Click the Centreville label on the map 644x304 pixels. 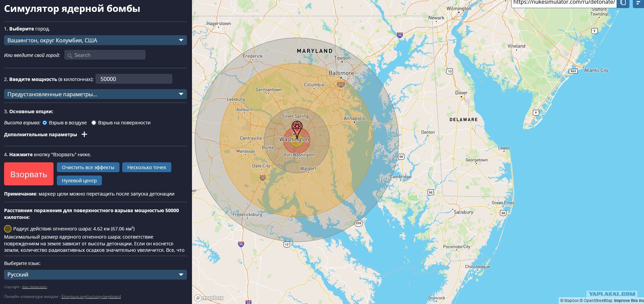pyautogui.click(x=251, y=138)
